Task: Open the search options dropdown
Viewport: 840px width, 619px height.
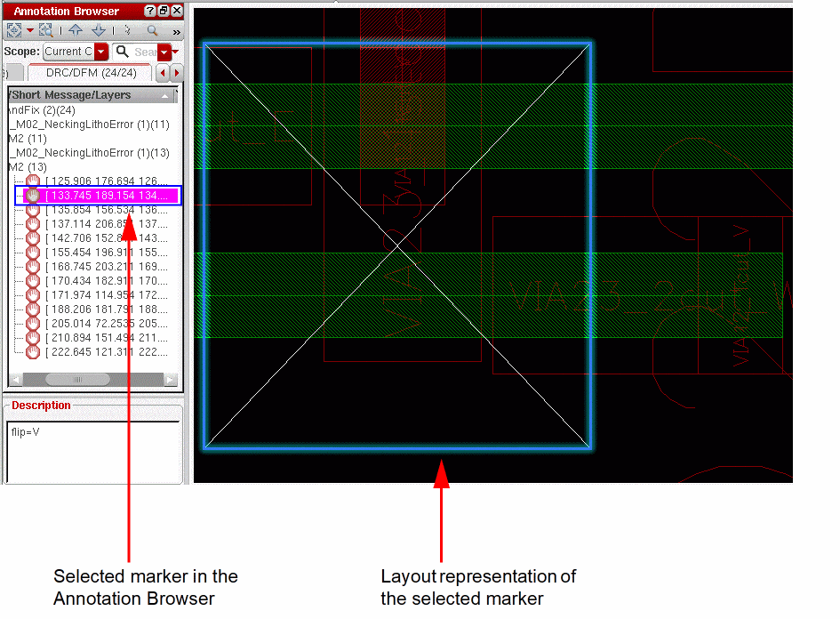Action: point(164,52)
